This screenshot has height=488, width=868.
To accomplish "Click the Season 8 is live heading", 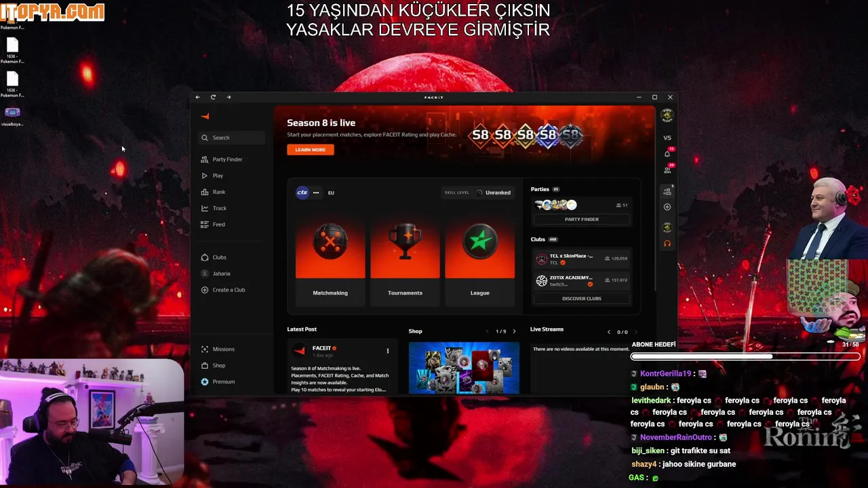I will tap(321, 123).
